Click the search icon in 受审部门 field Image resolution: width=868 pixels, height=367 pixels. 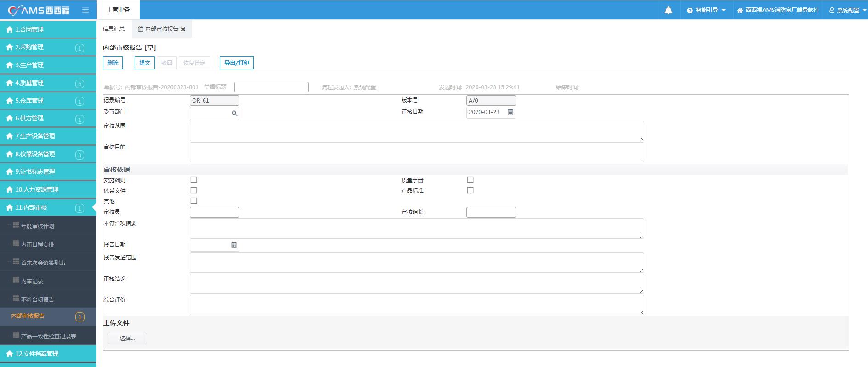(234, 113)
